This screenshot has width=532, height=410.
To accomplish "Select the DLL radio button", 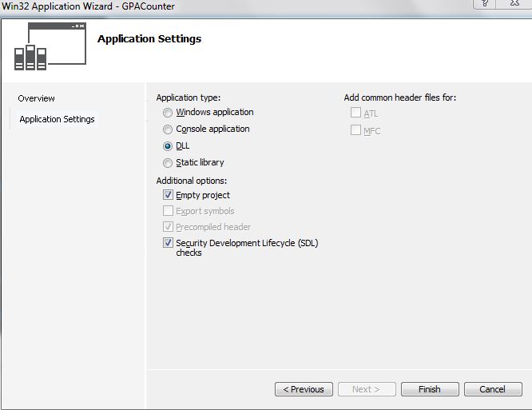I will point(168,146).
